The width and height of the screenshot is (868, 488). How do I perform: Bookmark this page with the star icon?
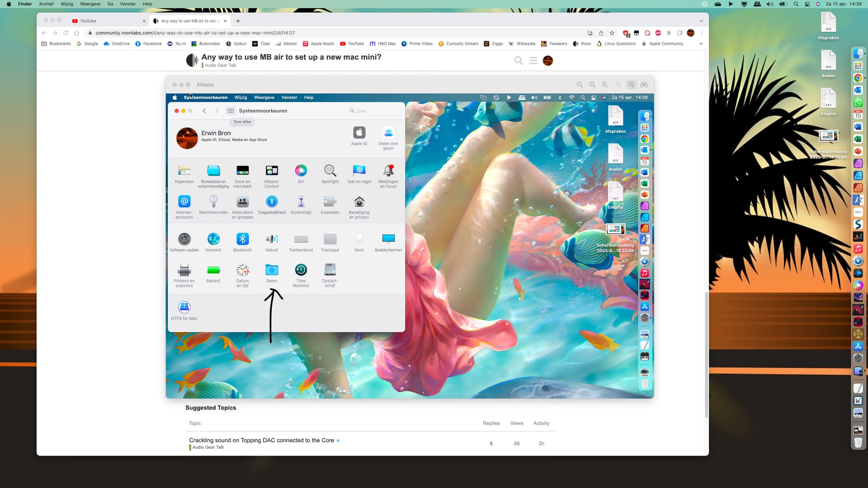(612, 33)
